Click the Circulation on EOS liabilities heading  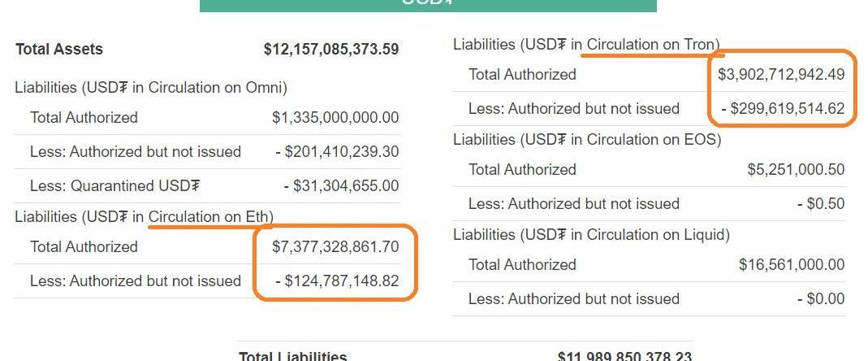pos(587,139)
